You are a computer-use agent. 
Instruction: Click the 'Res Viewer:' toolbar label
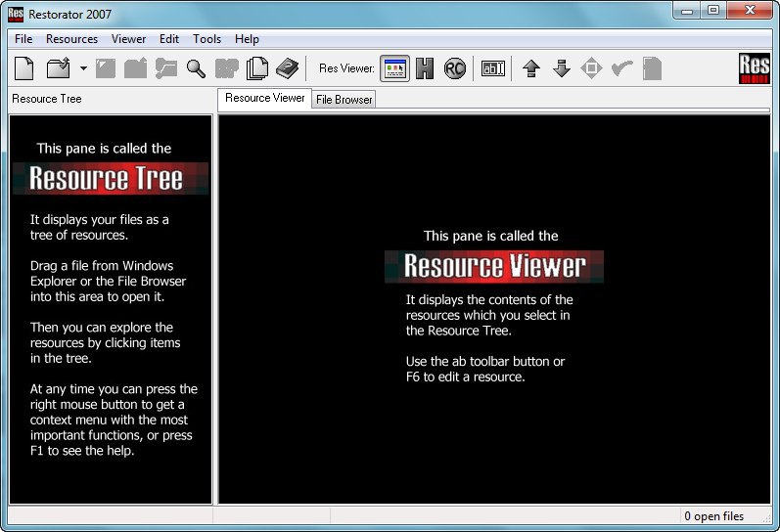(346, 68)
